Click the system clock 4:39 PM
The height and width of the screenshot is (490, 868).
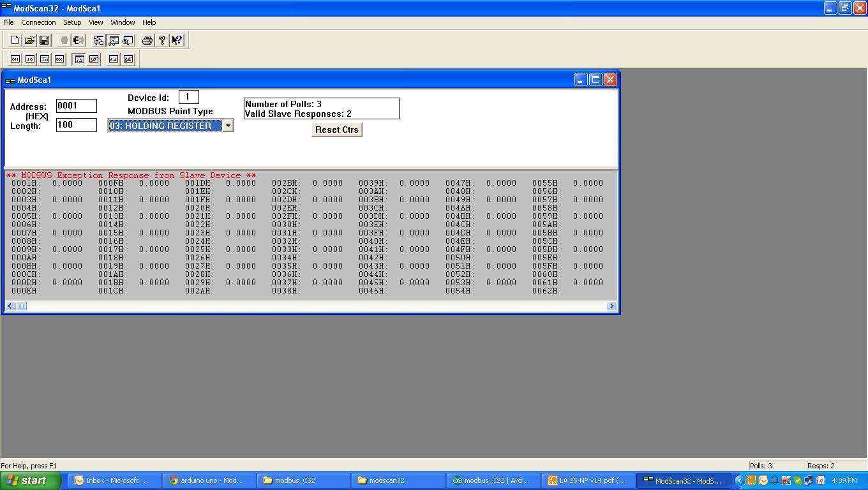844,480
